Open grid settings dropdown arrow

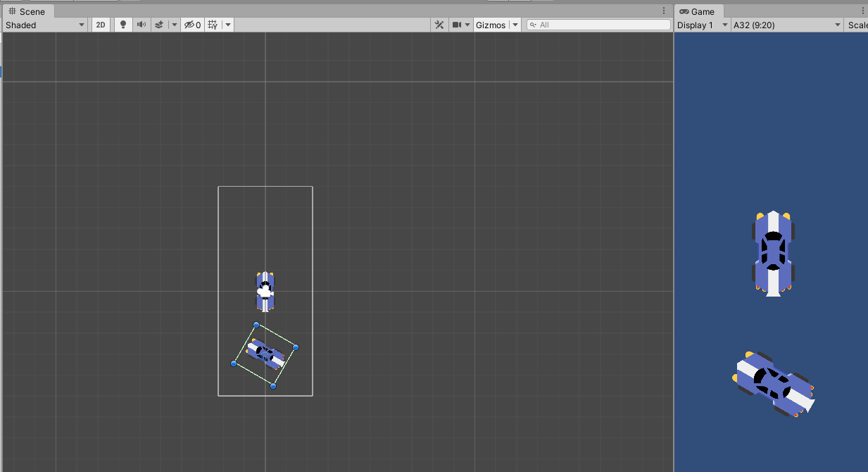click(228, 25)
